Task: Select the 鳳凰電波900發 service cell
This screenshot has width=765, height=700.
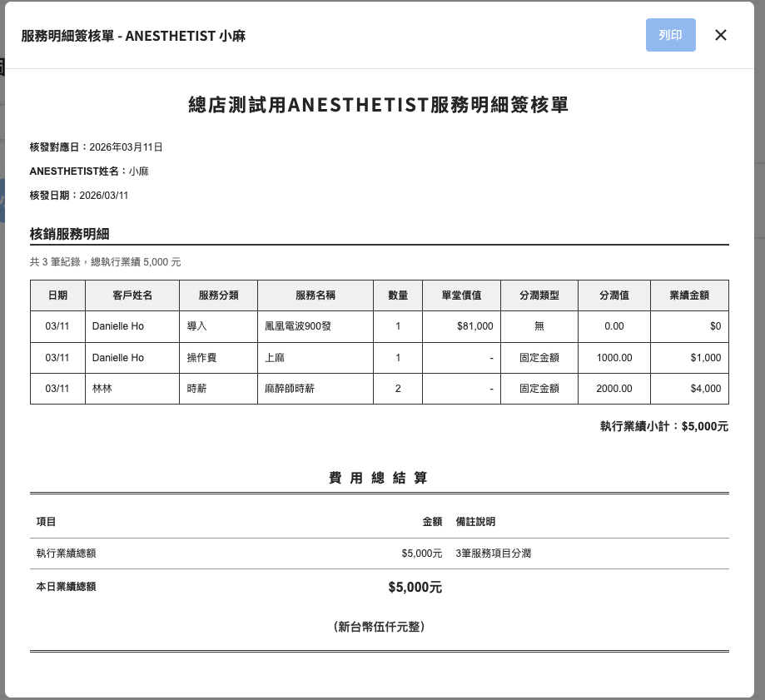Action: point(298,326)
